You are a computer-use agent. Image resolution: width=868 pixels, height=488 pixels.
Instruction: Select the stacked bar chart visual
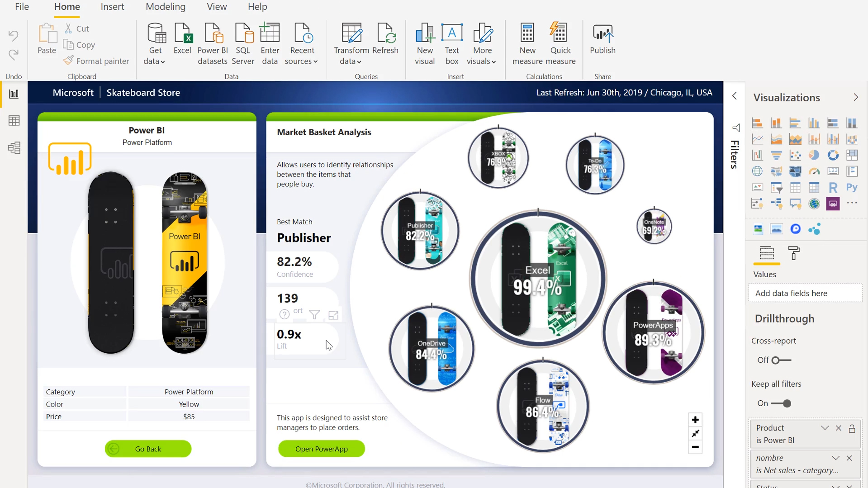pyautogui.click(x=757, y=123)
